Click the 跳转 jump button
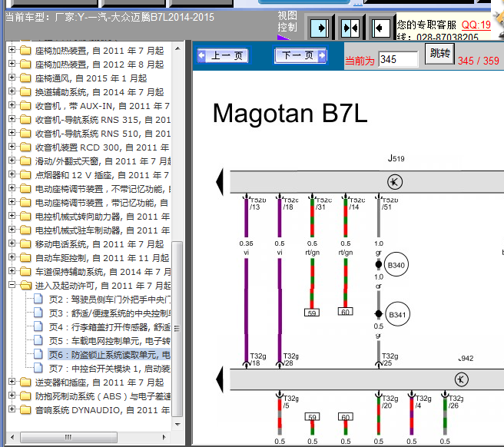 (439, 54)
